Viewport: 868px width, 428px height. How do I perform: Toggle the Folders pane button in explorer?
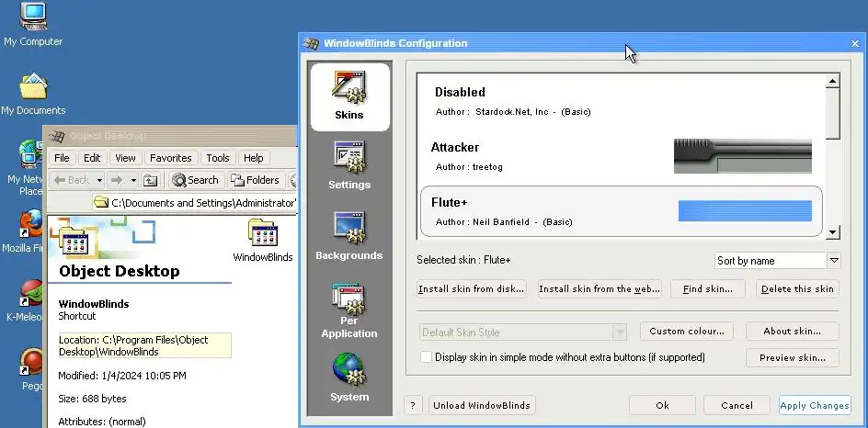click(255, 180)
